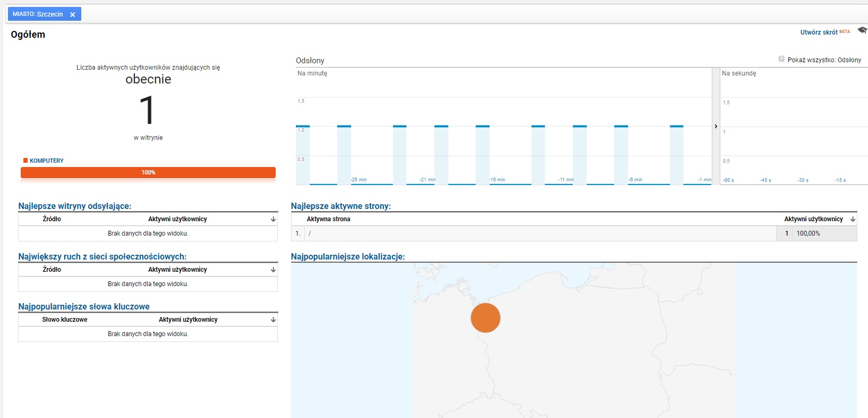Viewport: 868px width, 418px height.
Task: Click Aktywni użytkownicy header text in active pages table
Action: 814,219
